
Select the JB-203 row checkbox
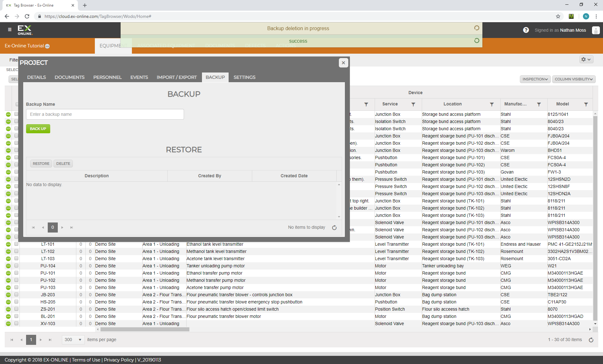(x=16, y=295)
